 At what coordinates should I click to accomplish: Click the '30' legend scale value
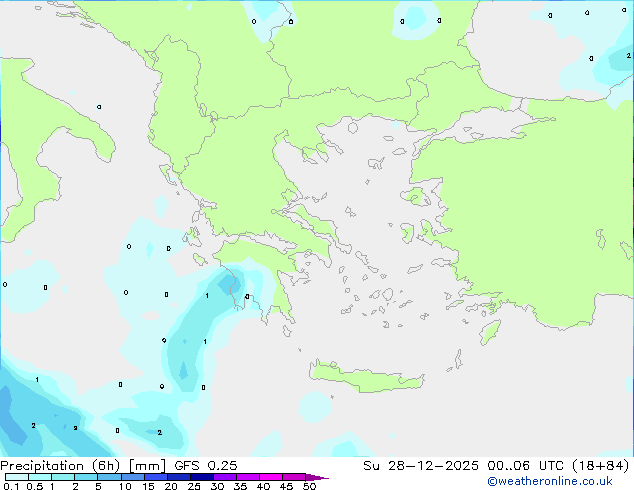pyautogui.click(x=217, y=486)
